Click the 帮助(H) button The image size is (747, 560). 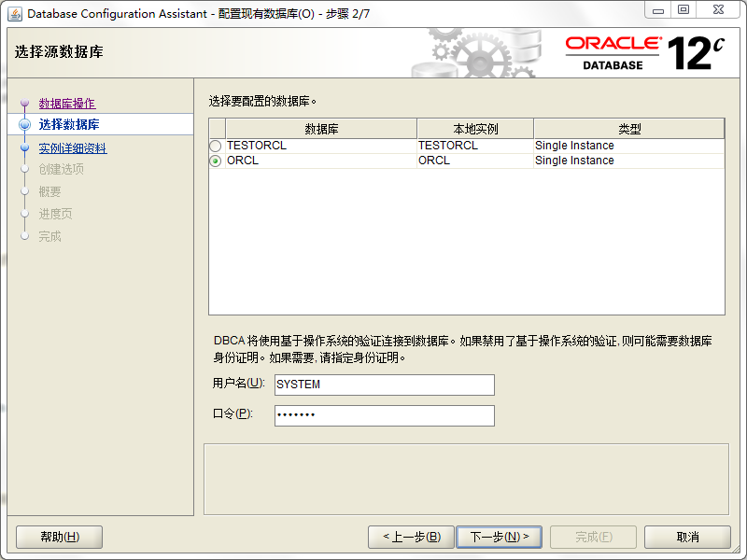[60, 538]
